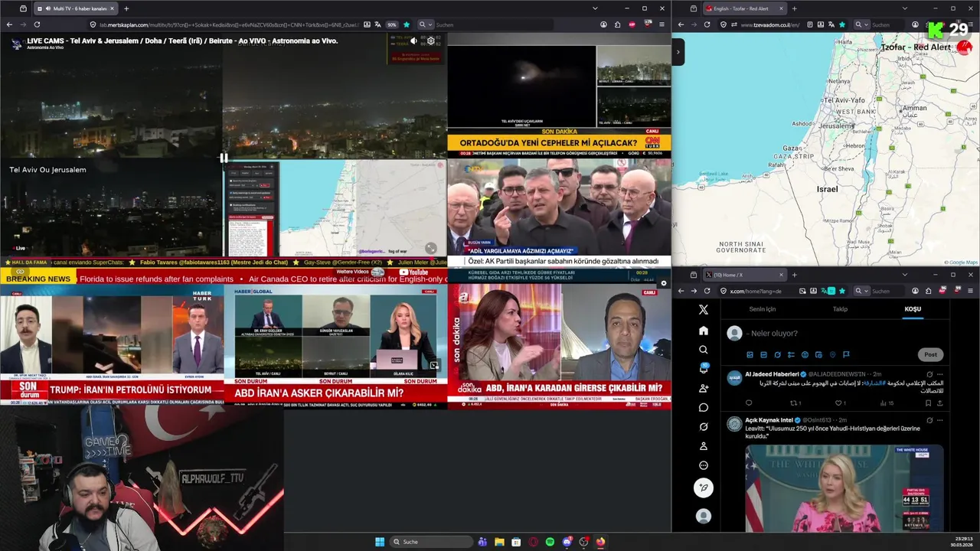Open translate icon in Tzofar window address bar
The height and width of the screenshot is (551, 980).
point(830,24)
